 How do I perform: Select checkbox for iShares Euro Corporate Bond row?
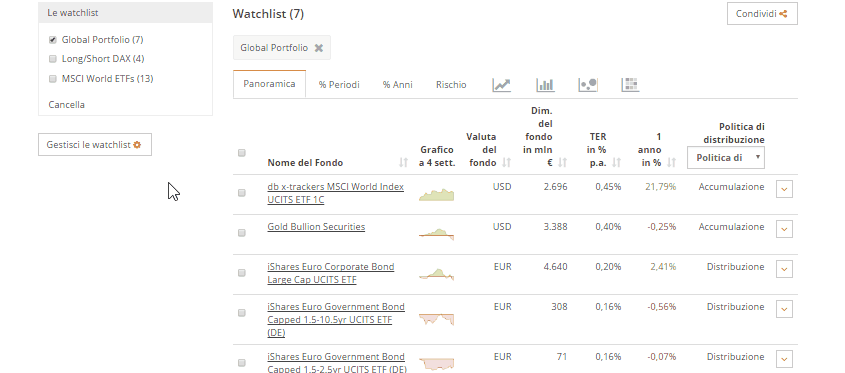[x=241, y=273]
